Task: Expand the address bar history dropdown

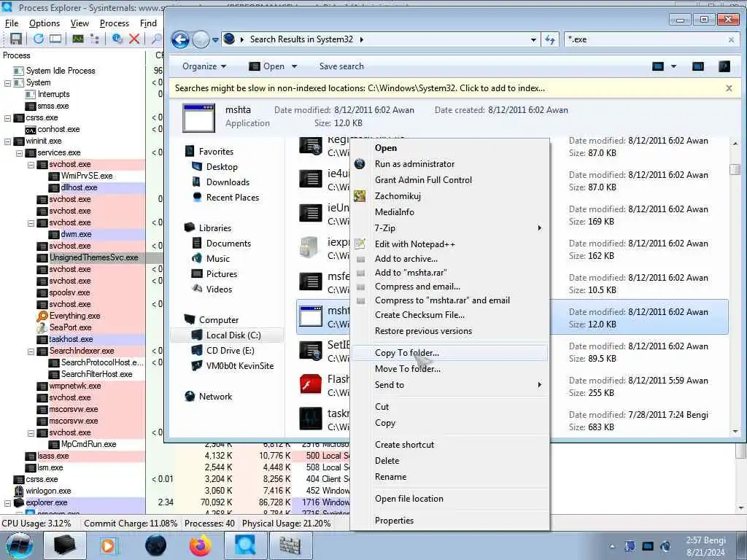Action: pos(533,39)
